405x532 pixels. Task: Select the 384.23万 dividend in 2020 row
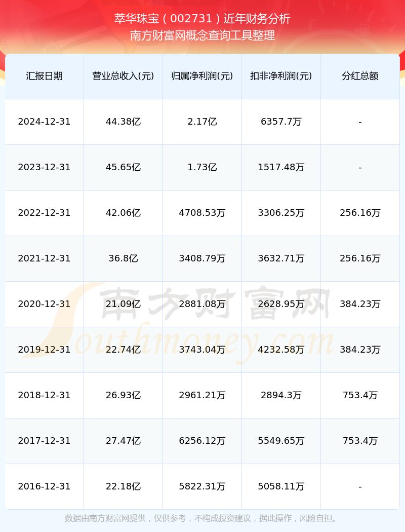(360, 304)
